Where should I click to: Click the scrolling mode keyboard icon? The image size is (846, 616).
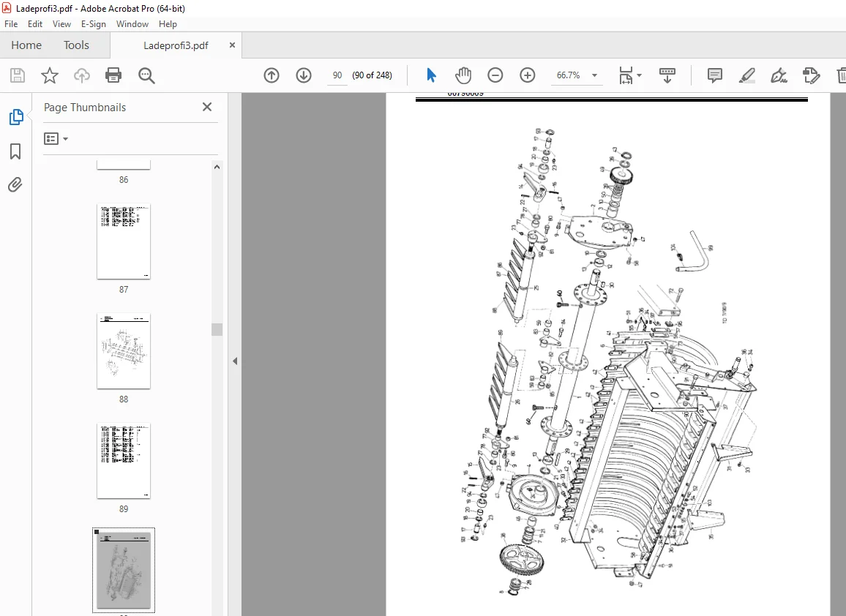tap(667, 75)
